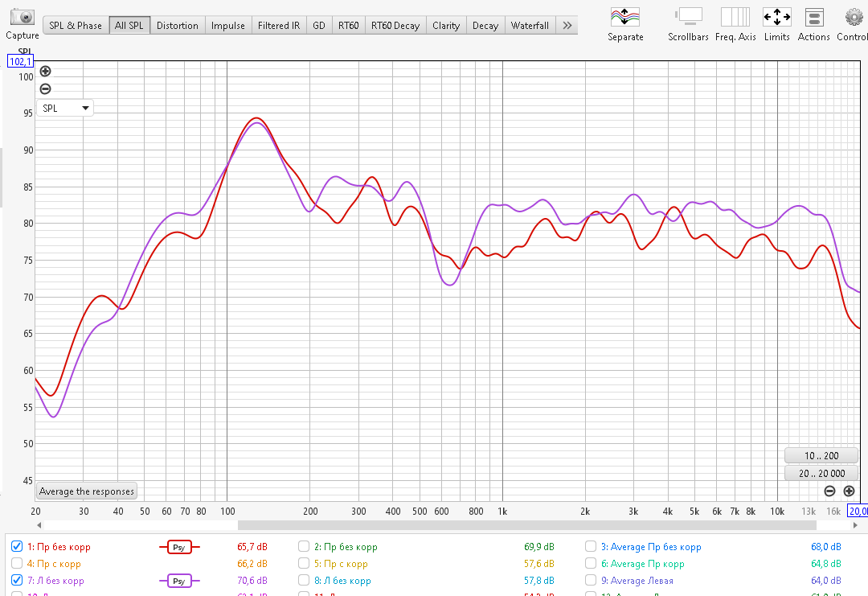
Task: Click the scrollbar right arrow
Action: pyautogui.click(x=855, y=524)
